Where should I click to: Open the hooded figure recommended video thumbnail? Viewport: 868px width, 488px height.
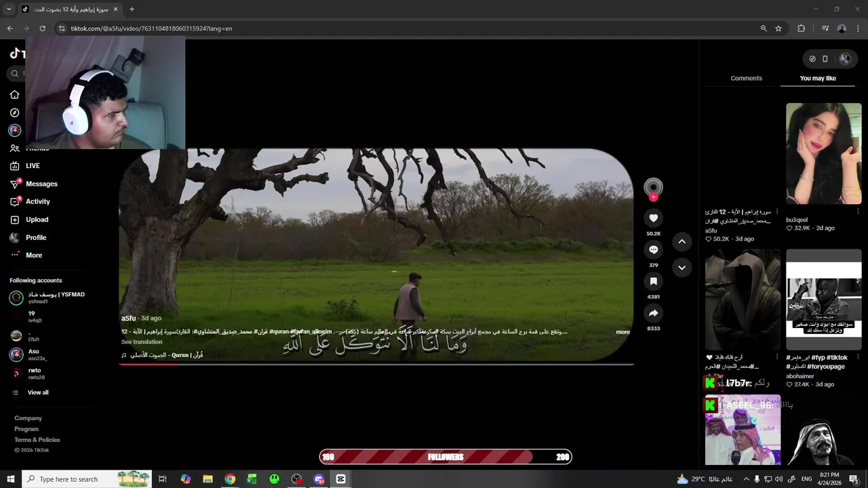point(743,299)
